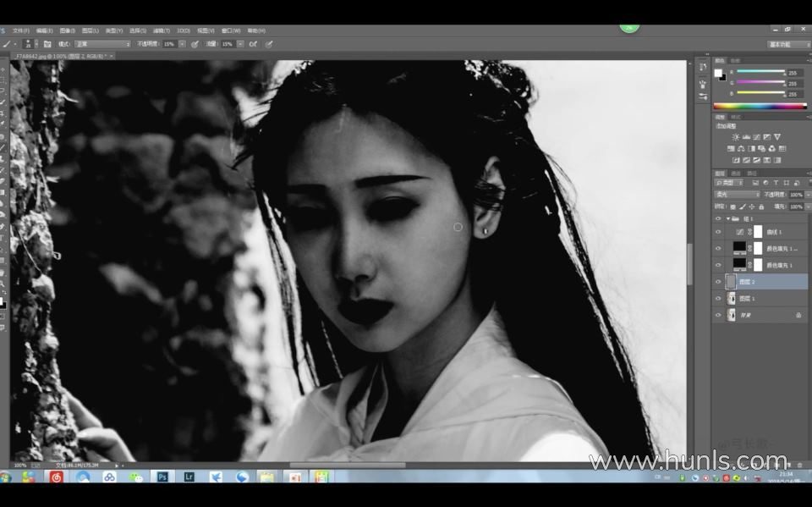812x507 pixels.
Task: Add a Vibrance adjustment
Action: [777, 137]
